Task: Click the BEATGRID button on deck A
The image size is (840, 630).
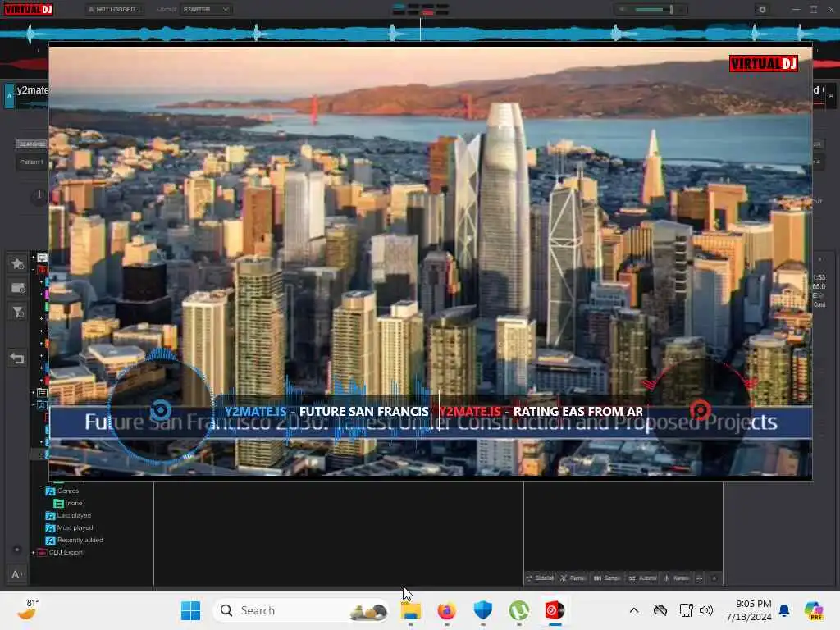Action: 32,144
